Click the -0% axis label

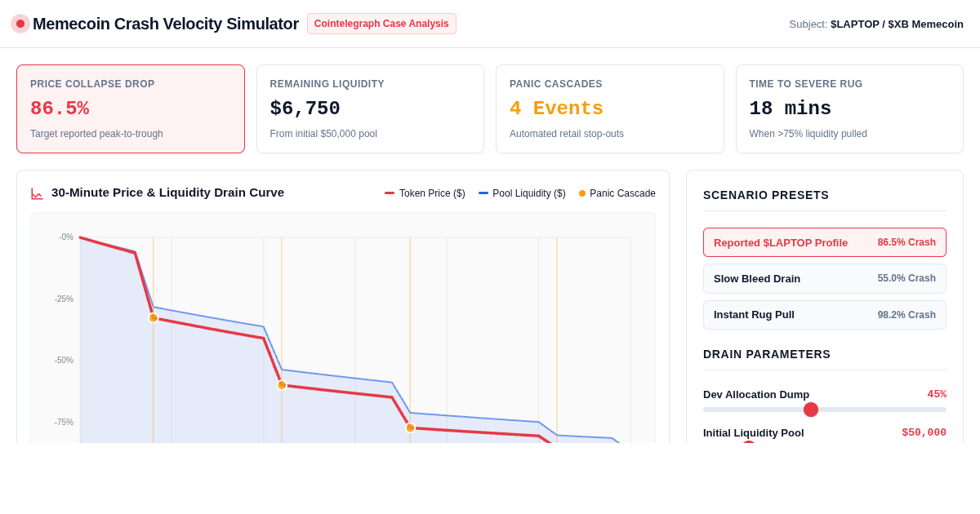tap(66, 237)
